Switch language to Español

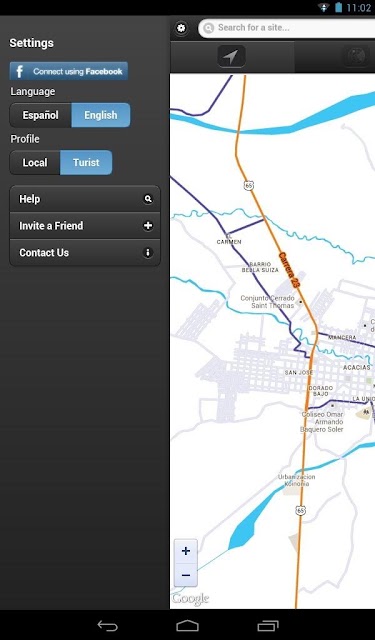(x=40, y=115)
